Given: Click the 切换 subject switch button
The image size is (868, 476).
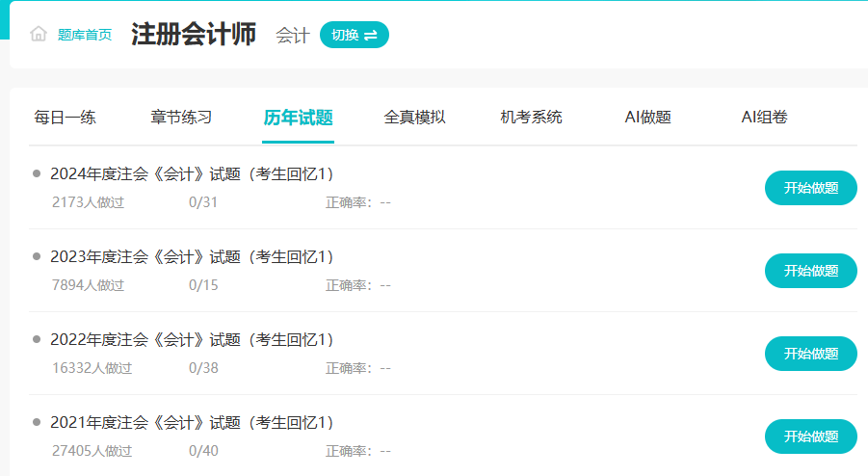Looking at the screenshot, I should pos(354,35).
